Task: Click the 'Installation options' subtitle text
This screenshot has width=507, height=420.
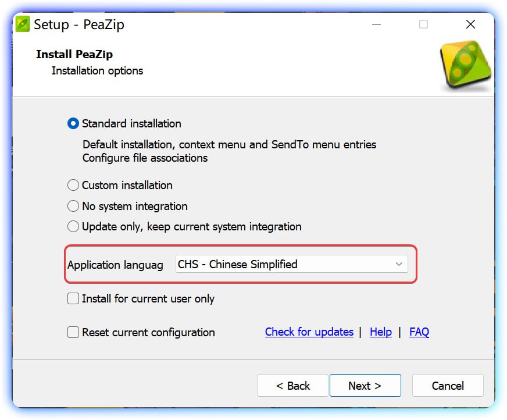Action: (97, 70)
